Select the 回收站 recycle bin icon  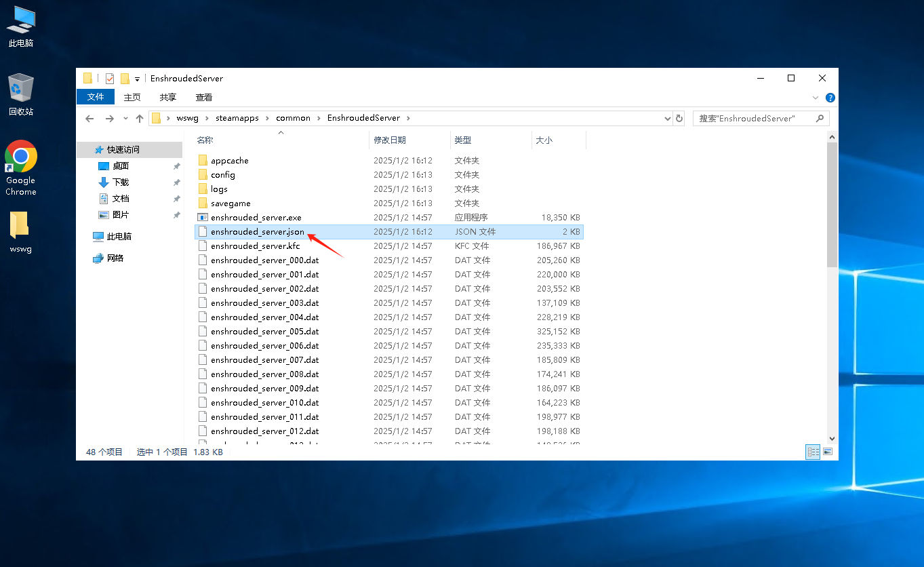21,95
